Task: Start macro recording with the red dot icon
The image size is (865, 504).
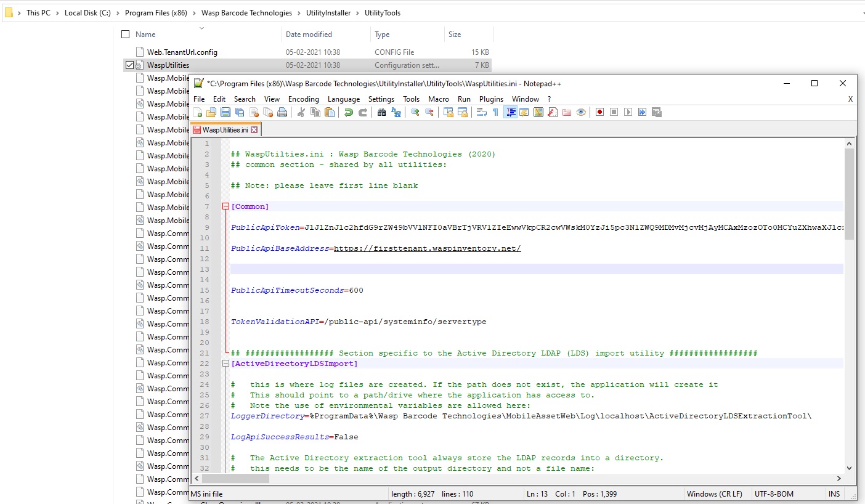Action: coord(599,112)
